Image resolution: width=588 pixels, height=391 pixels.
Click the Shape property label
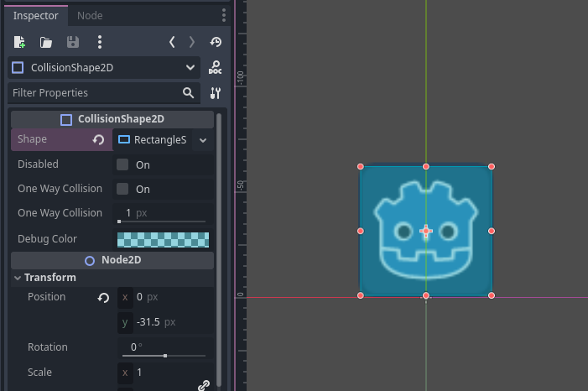point(32,139)
